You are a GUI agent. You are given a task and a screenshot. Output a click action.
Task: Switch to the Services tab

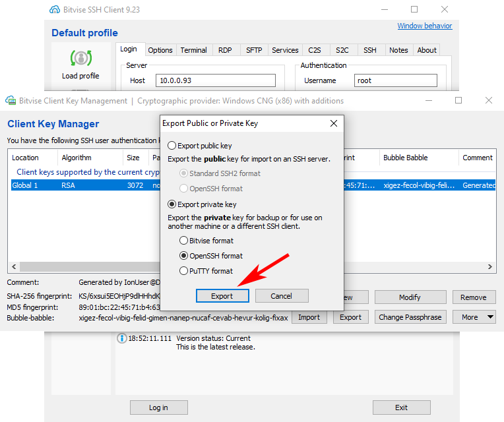tap(285, 50)
